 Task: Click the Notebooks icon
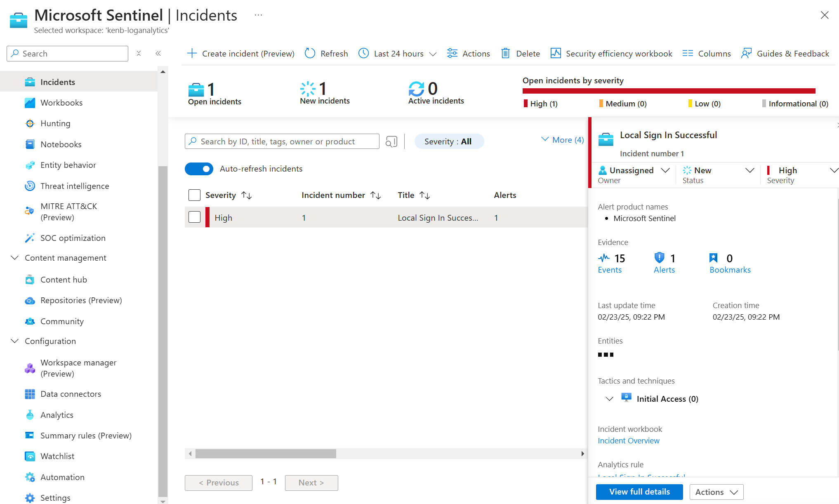[x=30, y=144]
